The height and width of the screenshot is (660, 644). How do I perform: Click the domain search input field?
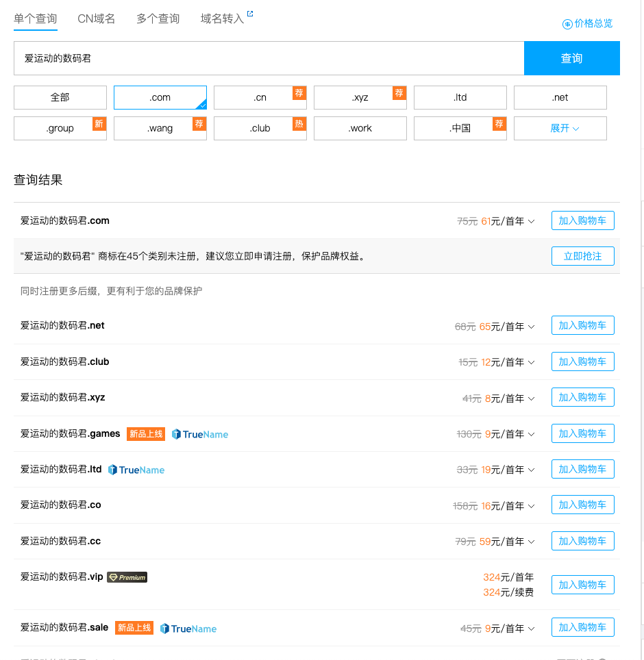267,58
